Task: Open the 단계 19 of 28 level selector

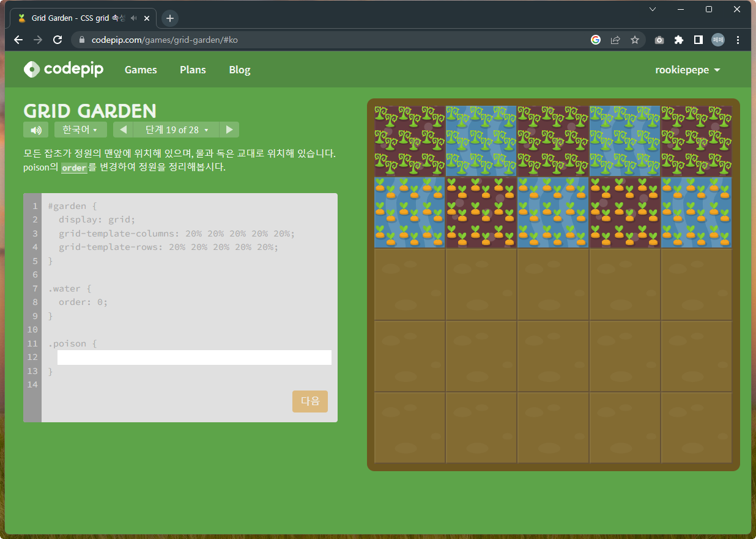Action: 177,130
